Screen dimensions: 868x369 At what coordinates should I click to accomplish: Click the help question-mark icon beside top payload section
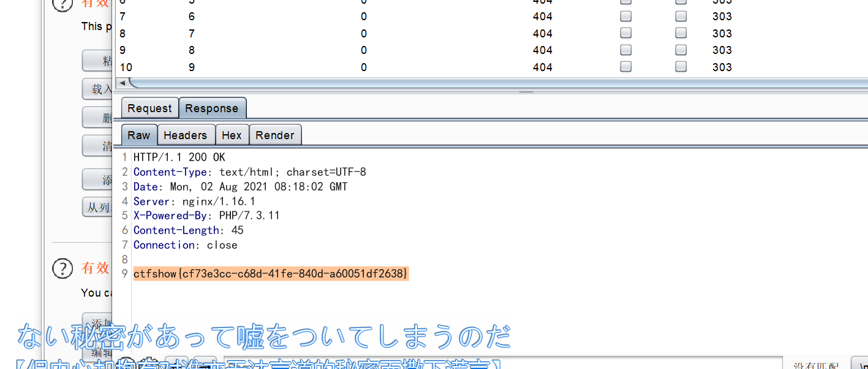62,5
